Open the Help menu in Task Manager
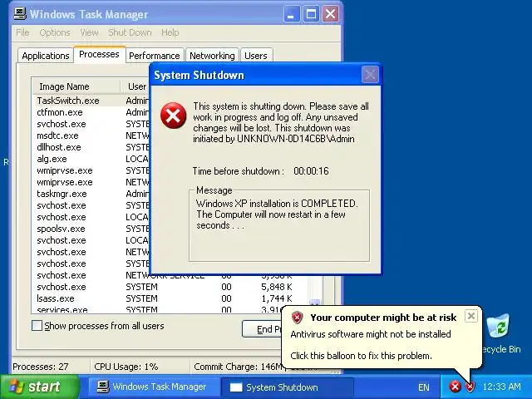Screen dimensions: 532x399 coord(170,32)
